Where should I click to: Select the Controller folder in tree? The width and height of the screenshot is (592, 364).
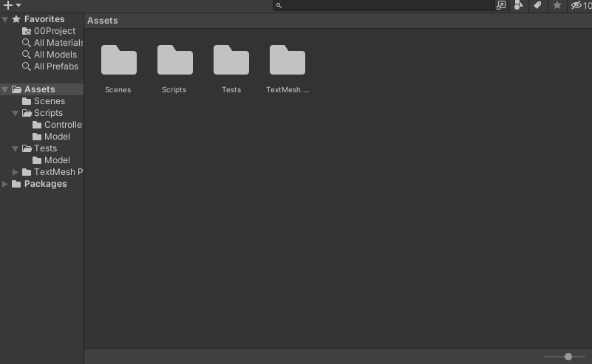(x=63, y=125)
